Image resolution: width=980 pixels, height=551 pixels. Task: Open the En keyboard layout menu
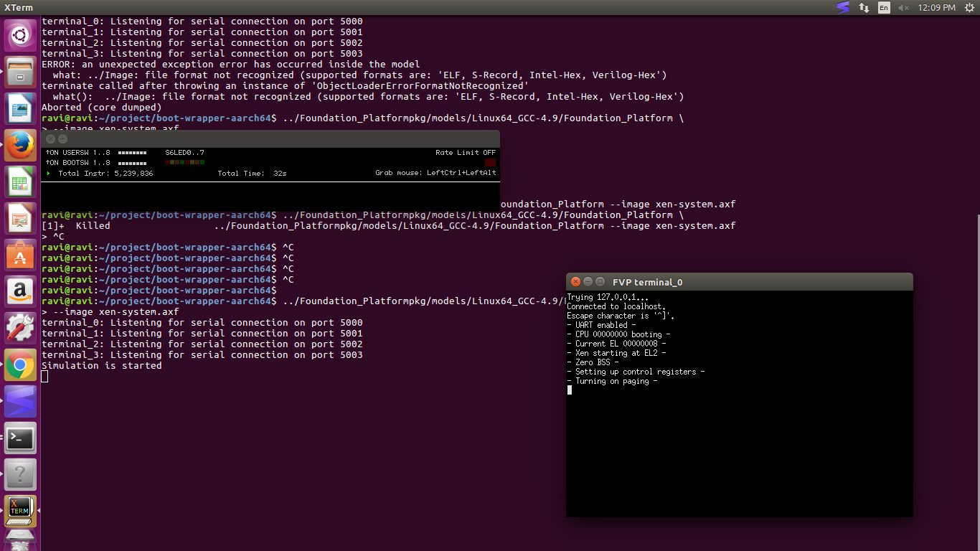[884, 8]
